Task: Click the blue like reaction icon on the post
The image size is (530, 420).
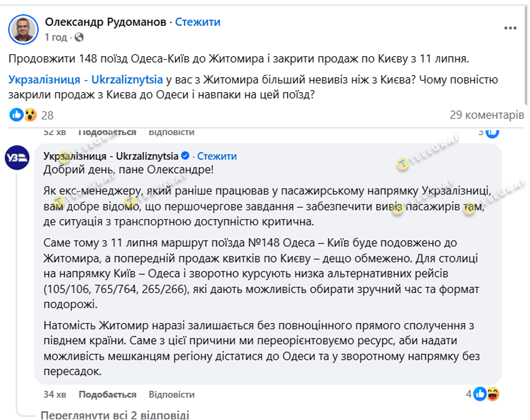Action: (16, 115)
